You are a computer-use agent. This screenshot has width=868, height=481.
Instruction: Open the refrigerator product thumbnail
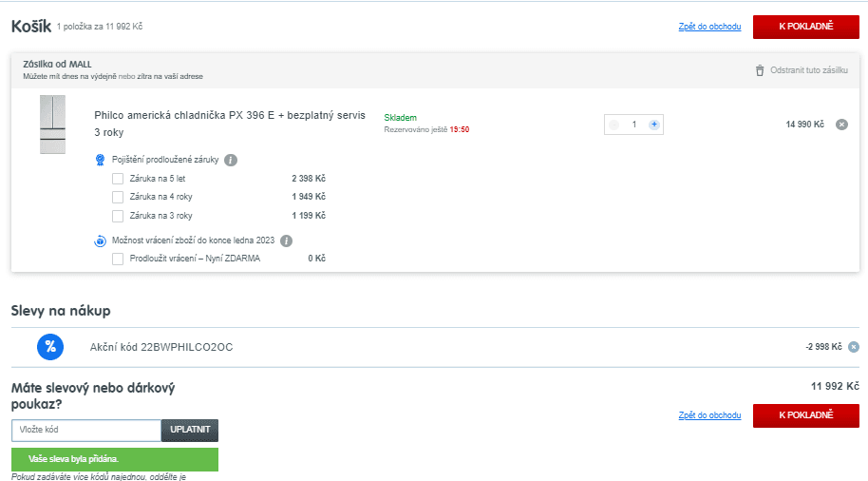(52, 125)
